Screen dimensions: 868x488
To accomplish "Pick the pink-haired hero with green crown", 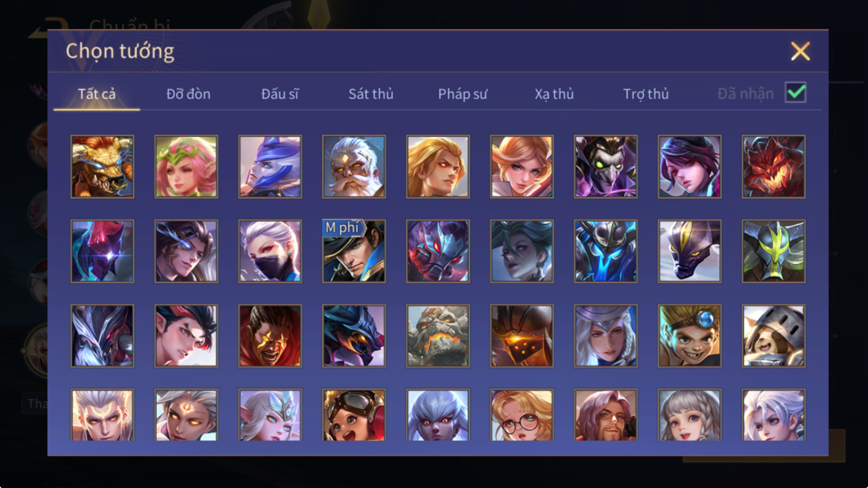I will pyautogui.click(x=186, y=166).
